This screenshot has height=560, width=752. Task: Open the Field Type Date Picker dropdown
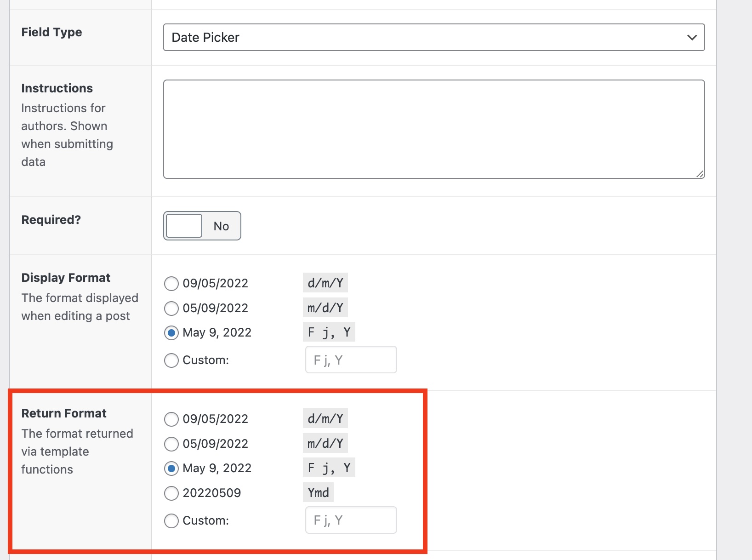pyautogui.click(x=434, y=37)
